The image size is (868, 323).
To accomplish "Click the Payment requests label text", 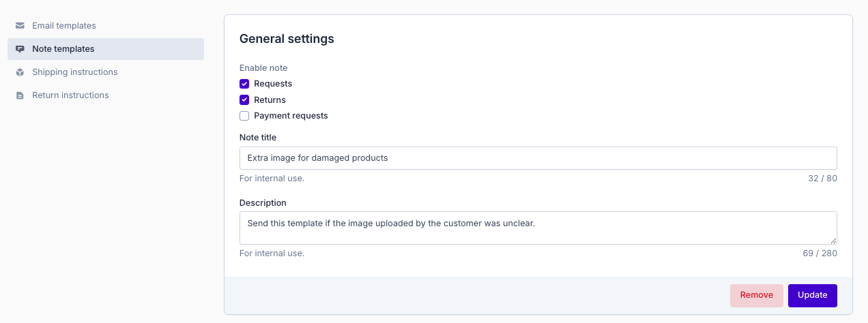I will [291, 116].
